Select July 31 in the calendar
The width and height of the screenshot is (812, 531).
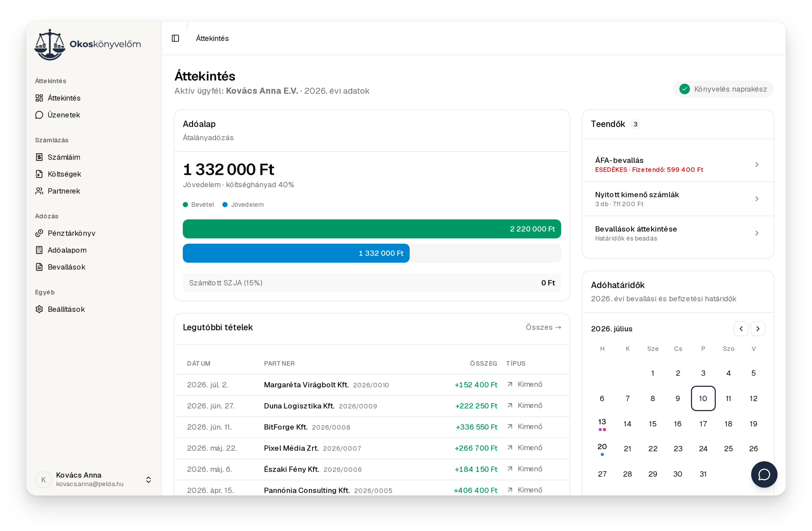tap(703, 474)
